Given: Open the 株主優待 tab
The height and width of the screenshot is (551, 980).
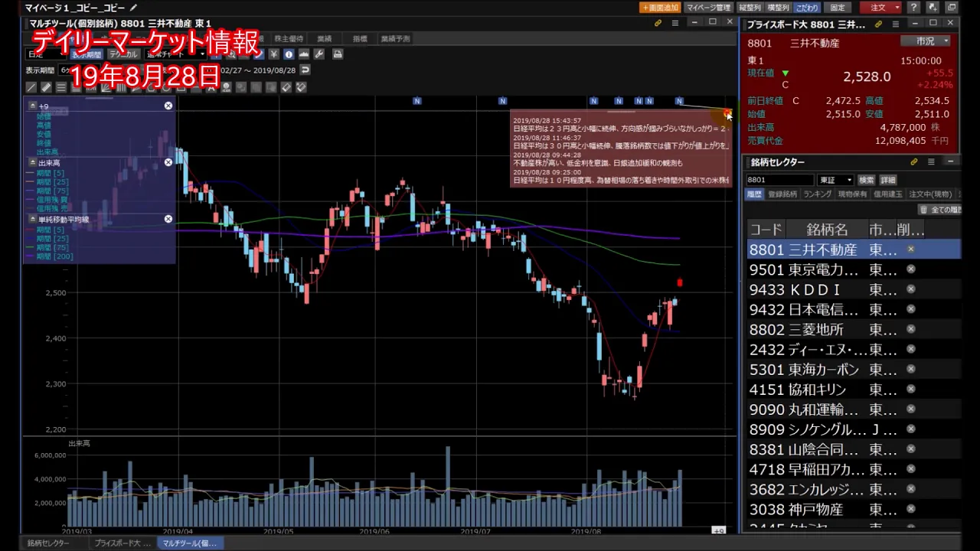Looking at the screenshot, I should pos(289,39).
